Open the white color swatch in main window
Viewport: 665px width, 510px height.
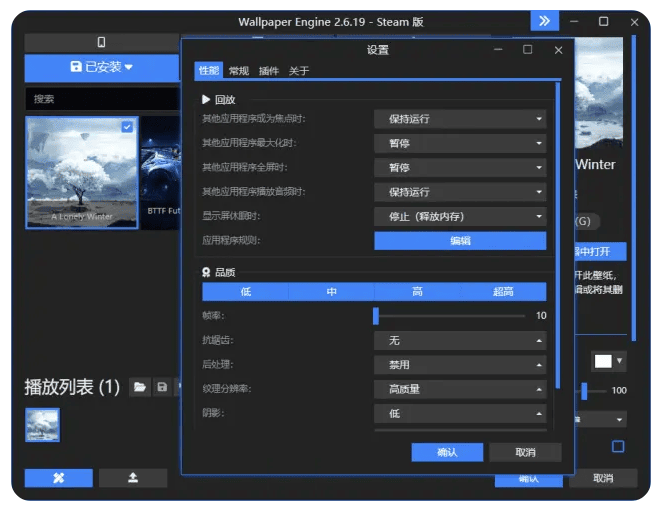point(603,362)
